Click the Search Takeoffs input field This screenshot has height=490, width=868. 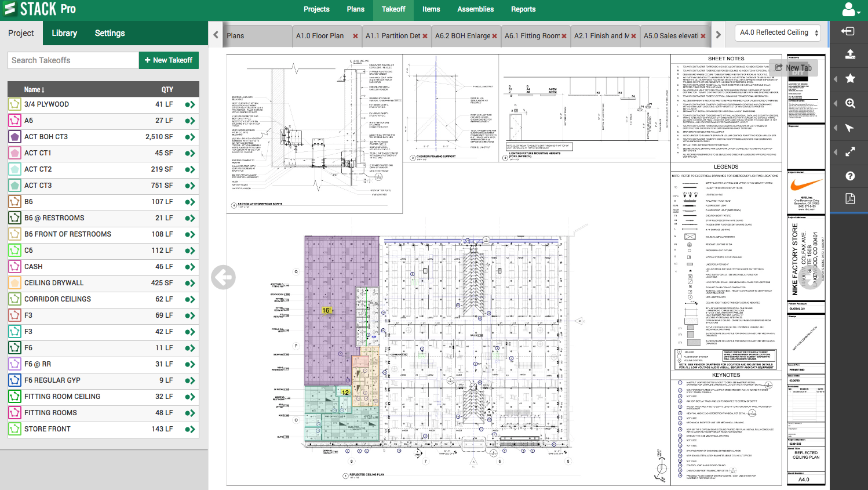(x=73, y=60)
